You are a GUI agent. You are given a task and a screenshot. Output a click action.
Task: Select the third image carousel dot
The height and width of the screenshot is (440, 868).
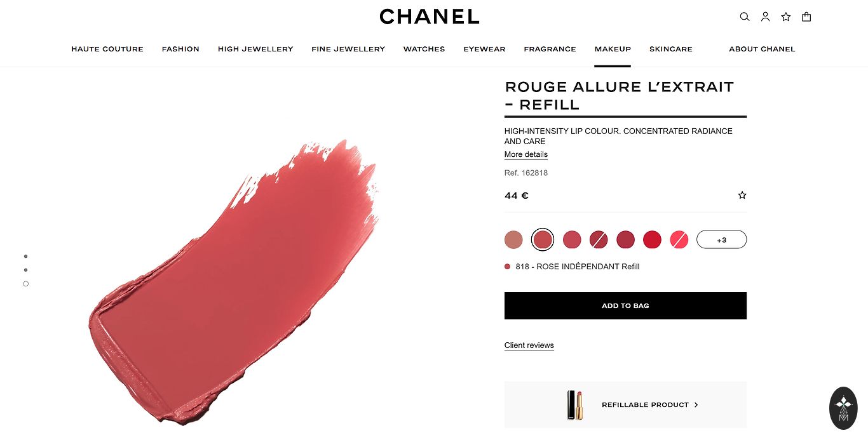25,284
